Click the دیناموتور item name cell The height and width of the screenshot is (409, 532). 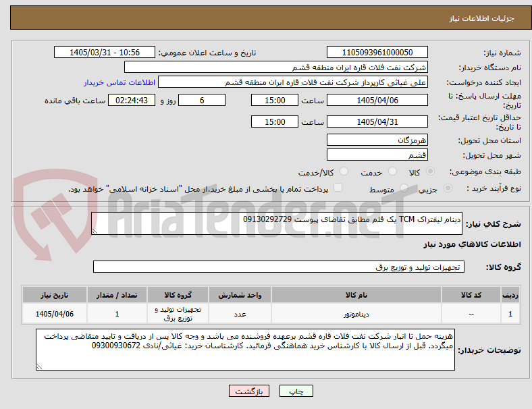356,314
